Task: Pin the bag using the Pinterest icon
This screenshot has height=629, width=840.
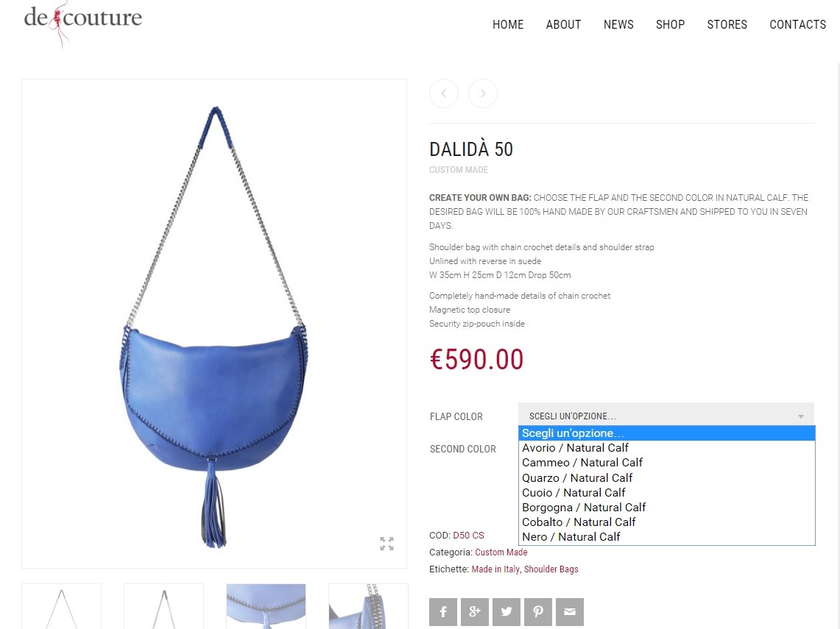Action: coord(538,612)
